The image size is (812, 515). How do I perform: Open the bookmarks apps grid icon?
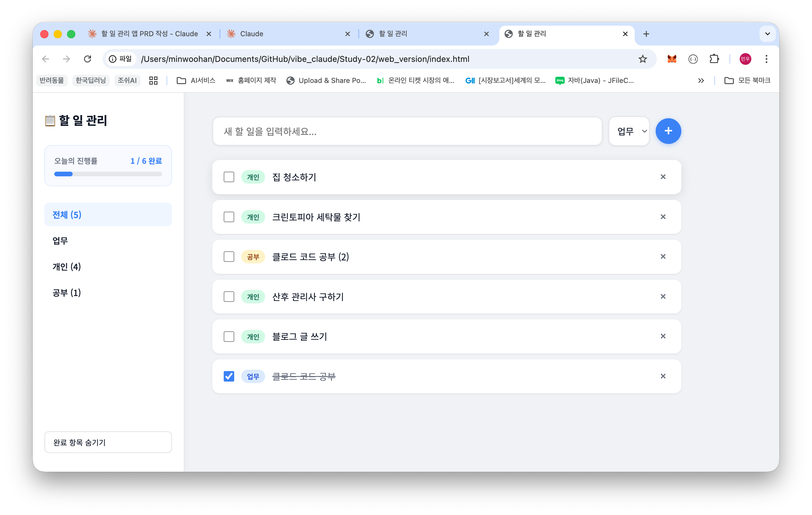click(153, 80)
